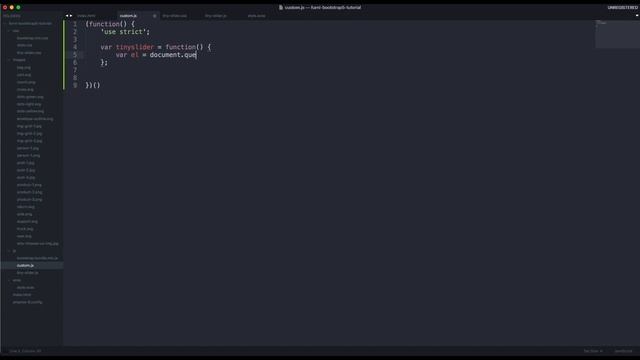Image resolution: width=640 pixels, height=360 pixels.
Task: Select custom.js in the sidebar tree
Action: [25, 266]
